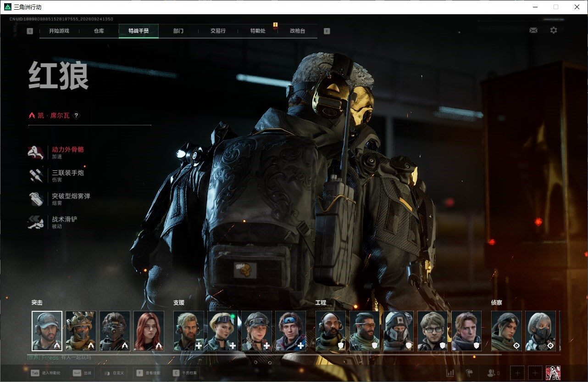Select the bald engineer operator with headset

(x=331, y=331)
